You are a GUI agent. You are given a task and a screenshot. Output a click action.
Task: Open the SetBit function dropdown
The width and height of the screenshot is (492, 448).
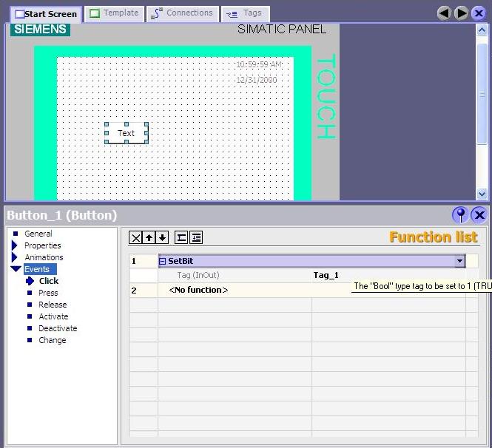pos(459,261)
